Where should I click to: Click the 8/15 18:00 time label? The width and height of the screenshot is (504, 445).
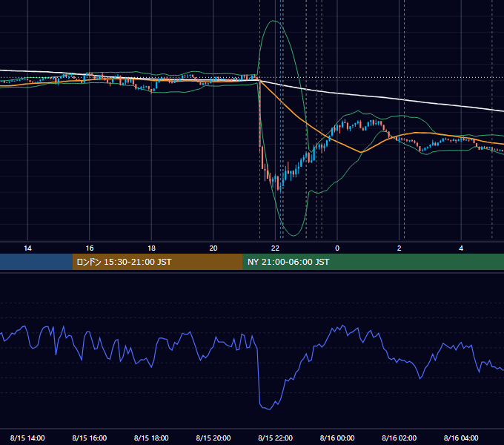[x=151, y=438]
